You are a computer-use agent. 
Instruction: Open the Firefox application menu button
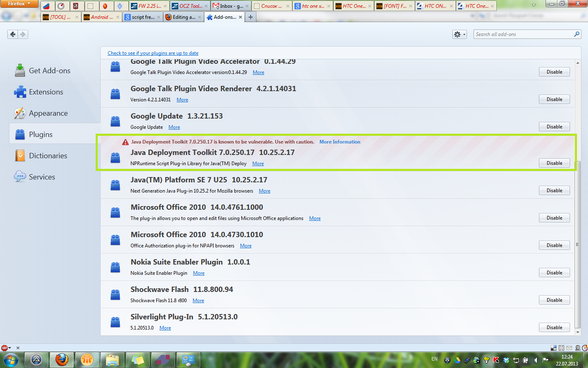pos(19,4)
